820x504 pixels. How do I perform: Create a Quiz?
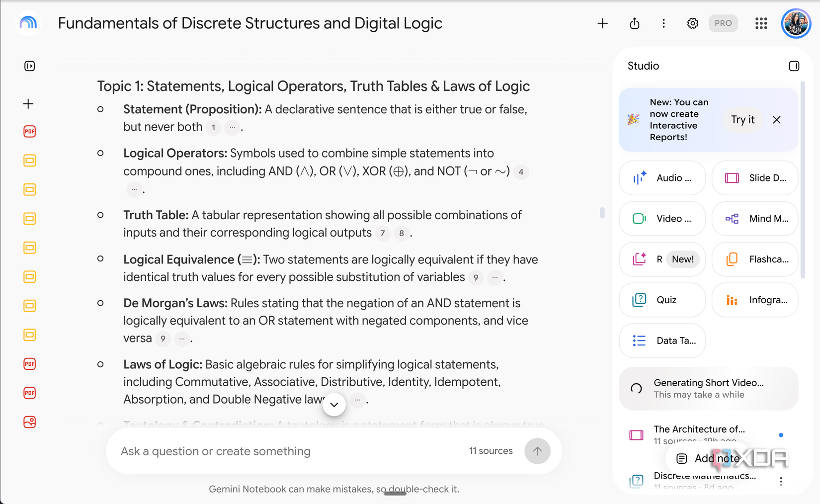662,300
